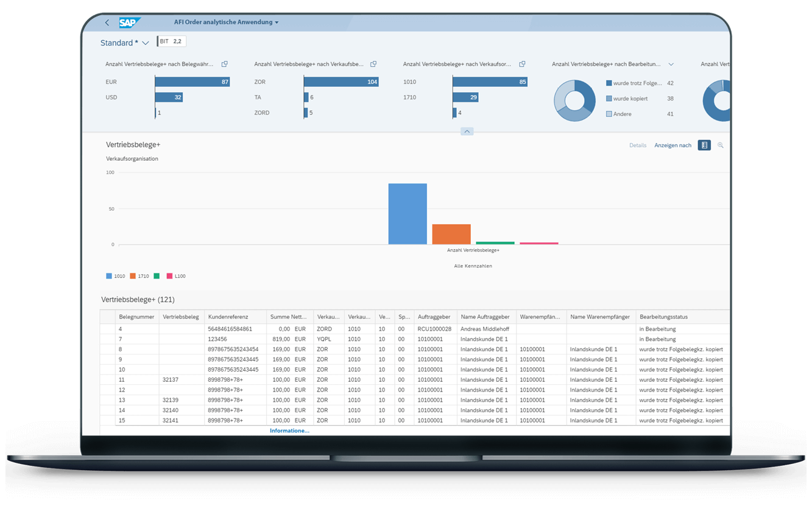Screen dimensions: 812x514
Task: Select the 1010 filter bar with value 85
Action: click(x=490, y=82)
